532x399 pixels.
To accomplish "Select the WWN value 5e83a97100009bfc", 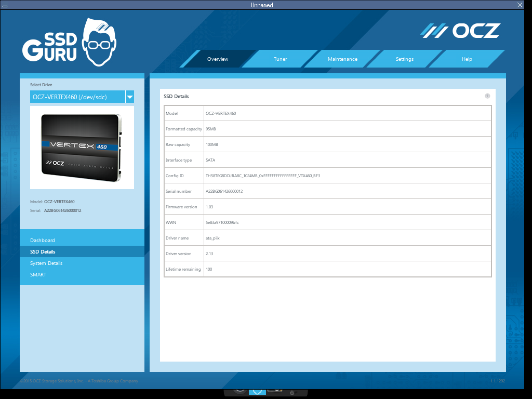I will coord(222,222).
